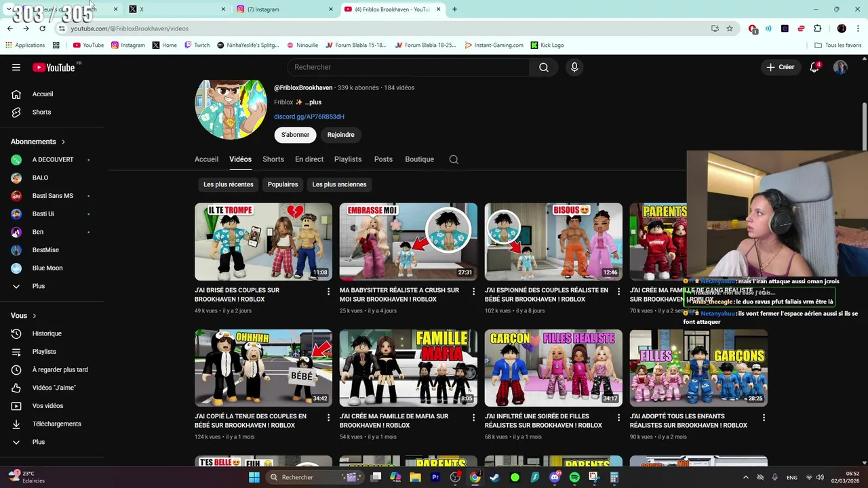Open Chrome extensions puzzle icon
868x488 pixels.
coord(817,28)
